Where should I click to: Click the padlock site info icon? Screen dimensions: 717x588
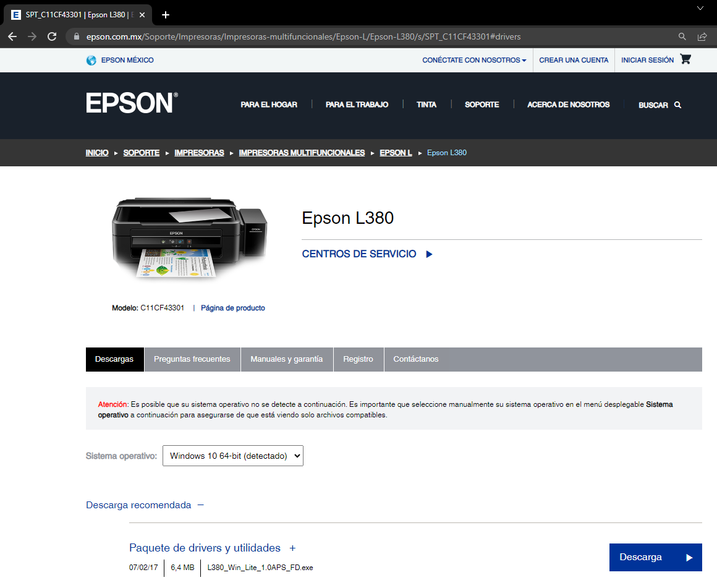pos(77,36)
